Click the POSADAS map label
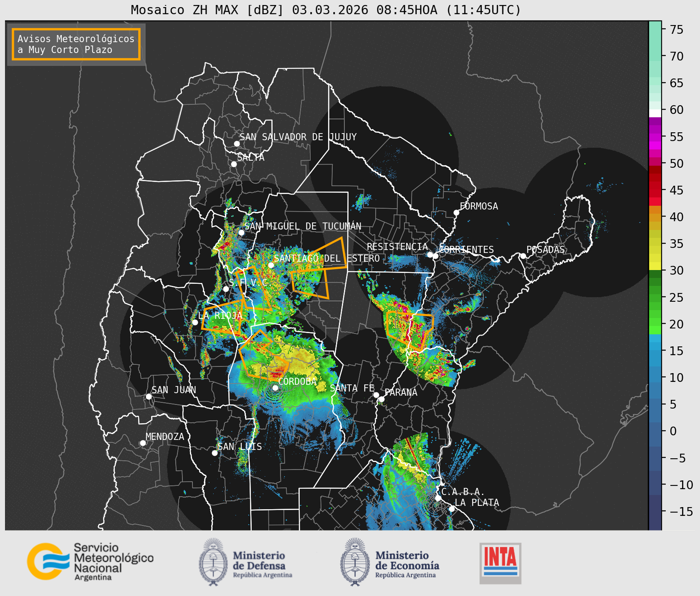Screen dimensions: 700x596 click(546, 250)
